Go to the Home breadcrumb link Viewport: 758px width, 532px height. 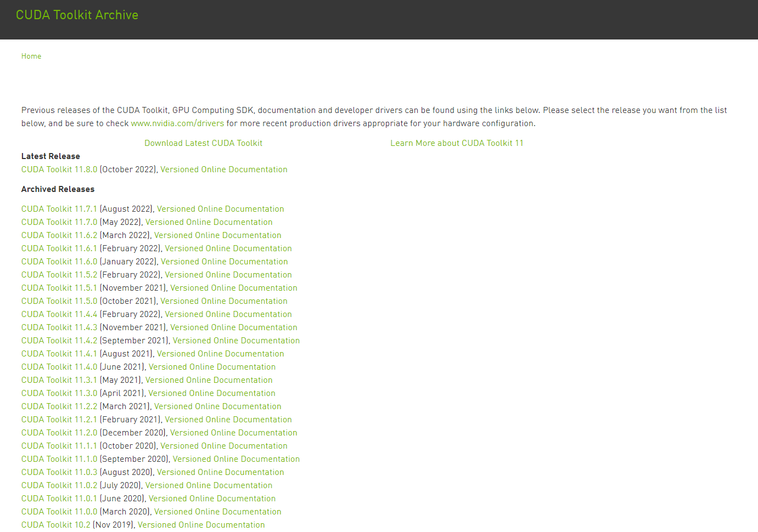tap(31, 56)
